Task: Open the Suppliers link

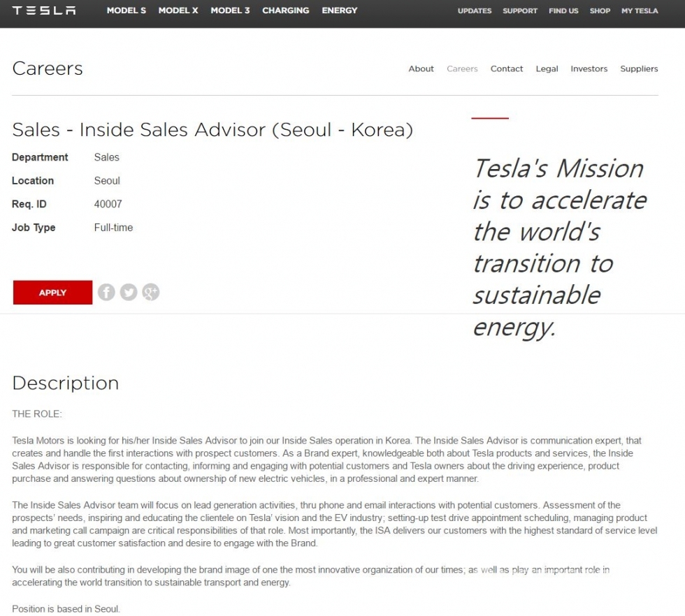Action: pyautogui.click(x=639, y=68)
